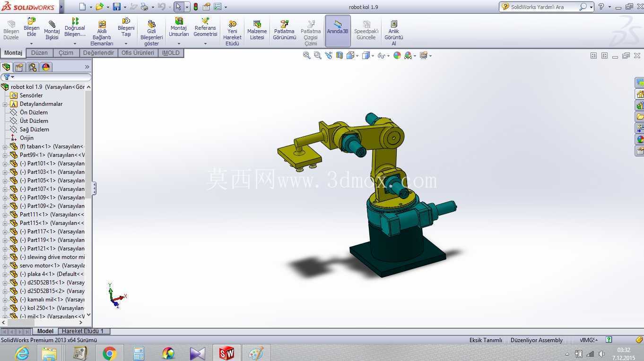Click Patlatma Görünümü exploded view tool
Screen dimensions: 644x361
(284, 31)
